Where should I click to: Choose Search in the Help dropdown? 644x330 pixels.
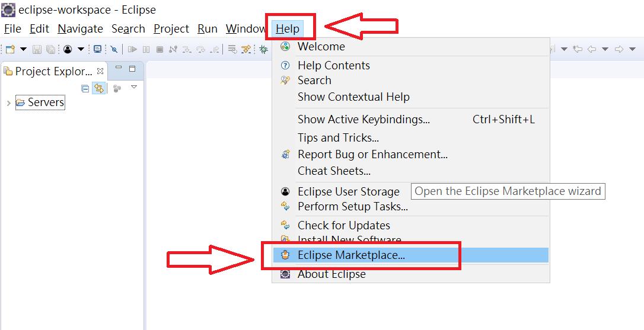click(411, 81)
